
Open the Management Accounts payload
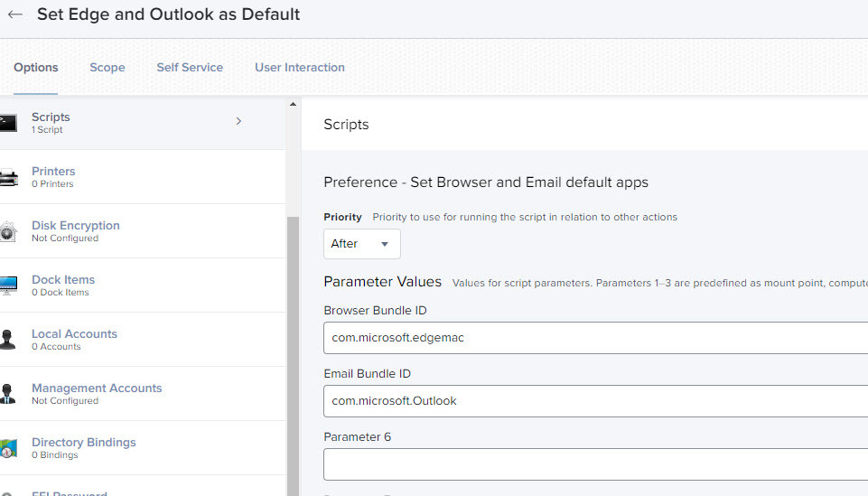[143, 394]
